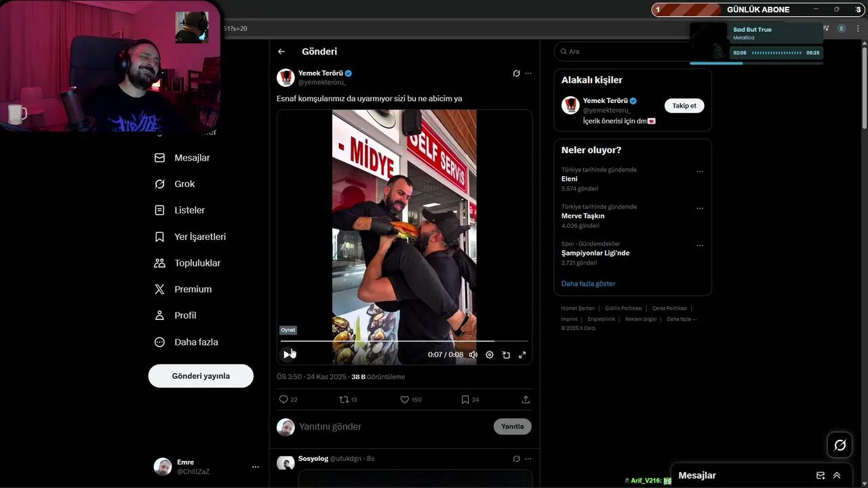This screenshot has height=488, width=868.
Task: Open Yemek Terörü in Alakalı kişiler
Action: (x=605, y=101)
